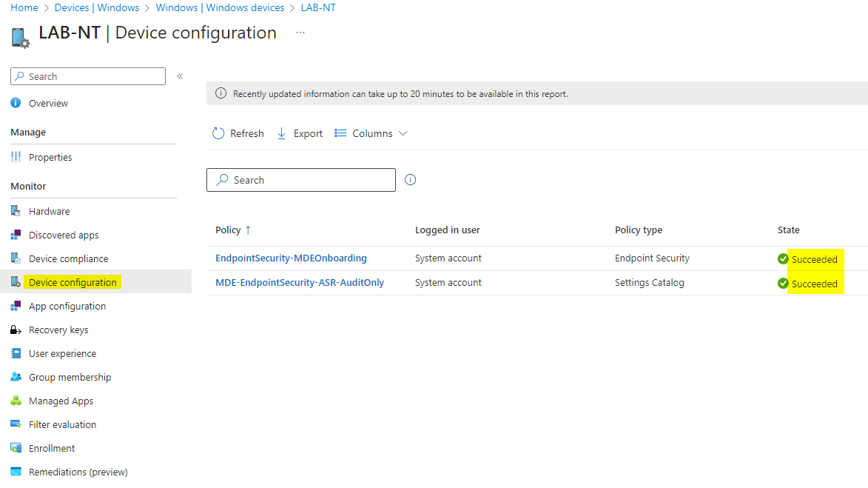
Task: Open the Filter evaluation icon
Action: tap(16, 424)
